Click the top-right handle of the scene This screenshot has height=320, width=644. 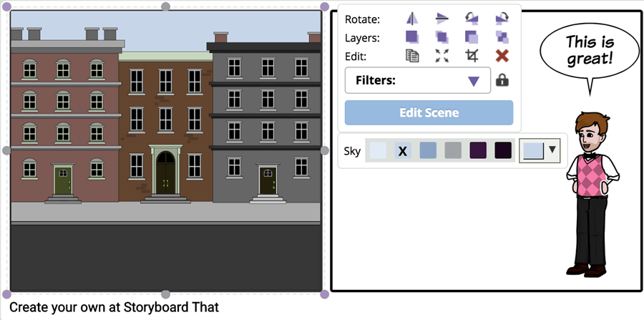coord(324,6)
